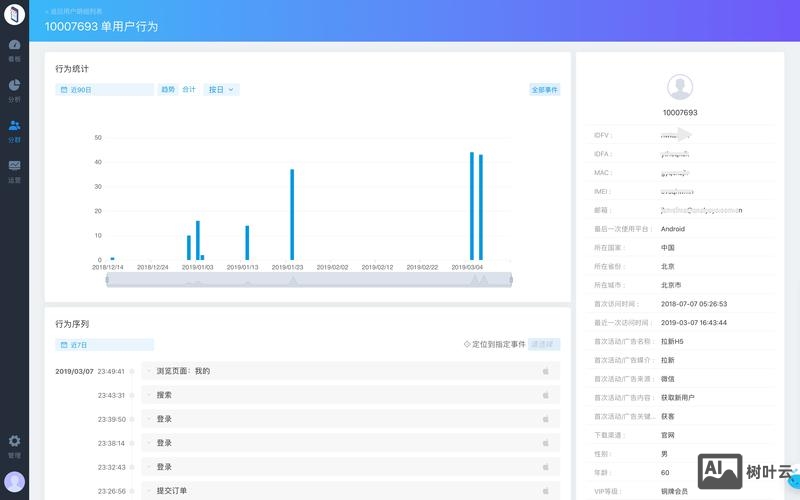
Task: Select the 分群 user group sidebar icon
Action: pos(14,129)
